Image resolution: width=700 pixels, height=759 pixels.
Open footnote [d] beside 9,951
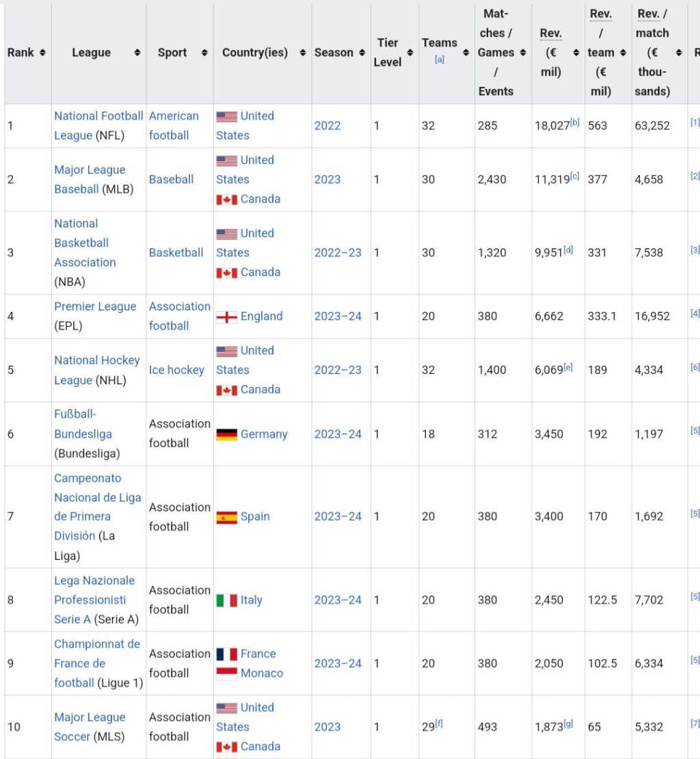tap(568, 250)
